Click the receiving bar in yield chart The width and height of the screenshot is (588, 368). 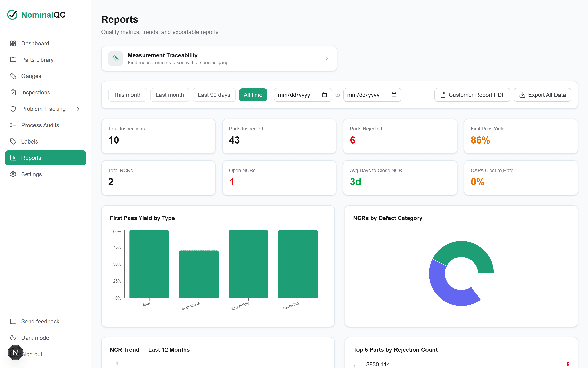(x=298, y=264)
